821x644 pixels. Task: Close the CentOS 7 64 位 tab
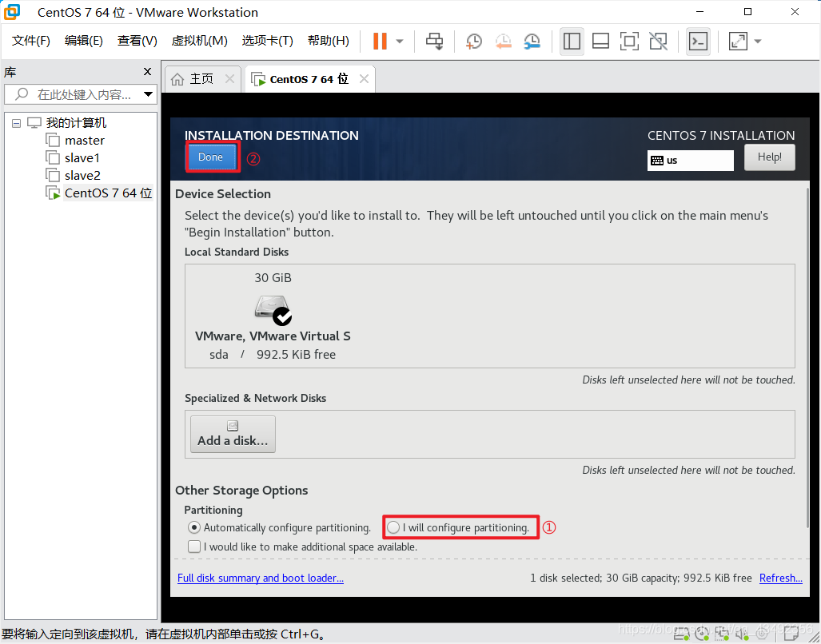click(364, 79)
